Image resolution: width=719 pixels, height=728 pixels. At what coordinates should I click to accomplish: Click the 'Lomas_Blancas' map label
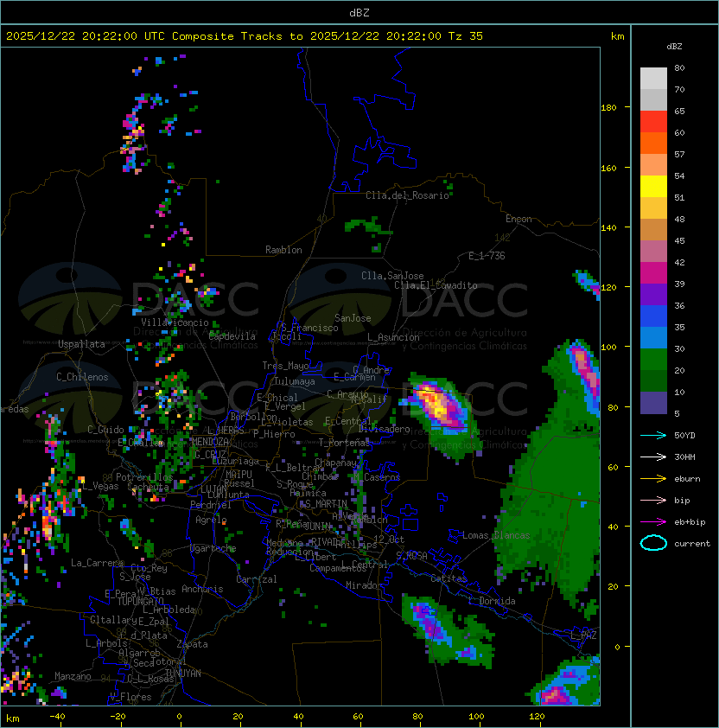[496, 535]
